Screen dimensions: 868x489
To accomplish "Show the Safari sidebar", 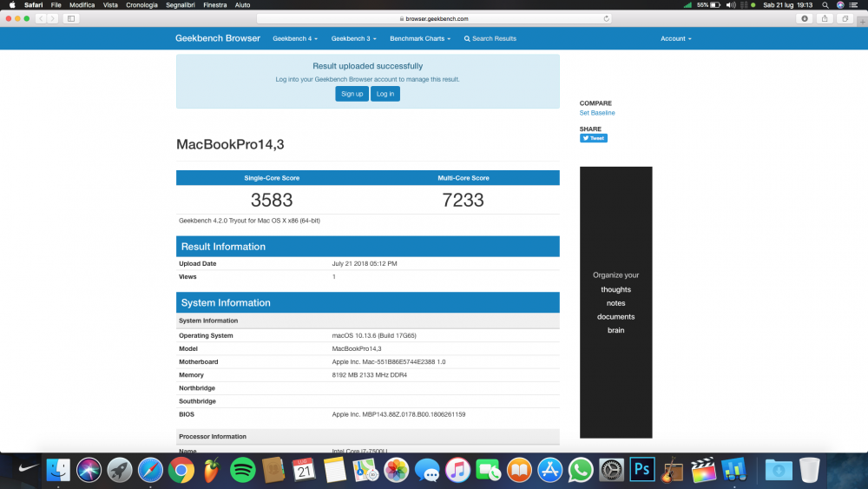I will coord(71,18).
